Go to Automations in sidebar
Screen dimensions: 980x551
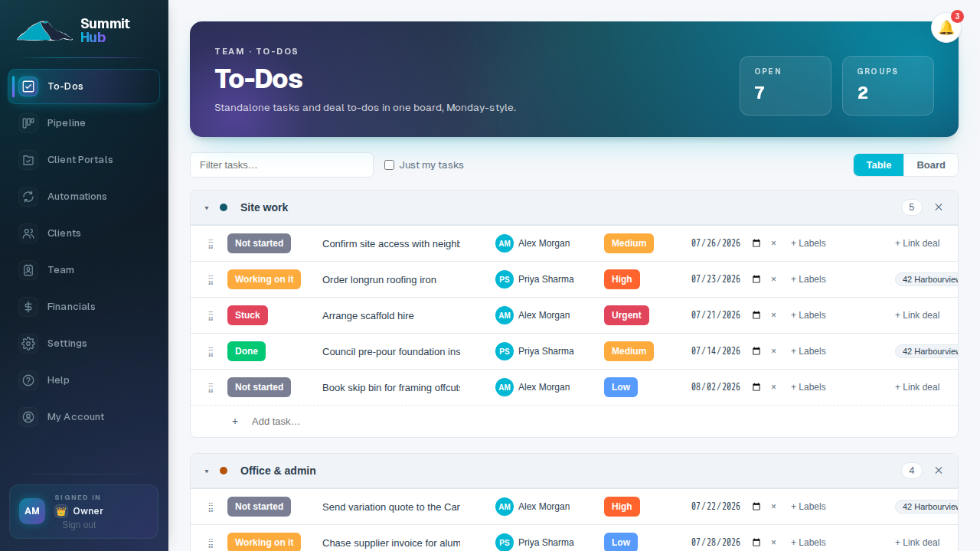(x=84, y=197)
